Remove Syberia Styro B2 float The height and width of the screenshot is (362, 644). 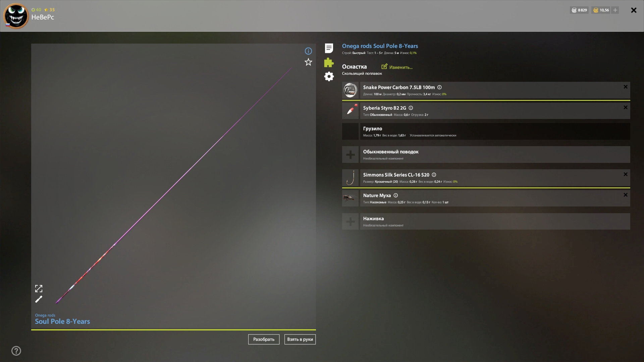(x=625, y=108)
